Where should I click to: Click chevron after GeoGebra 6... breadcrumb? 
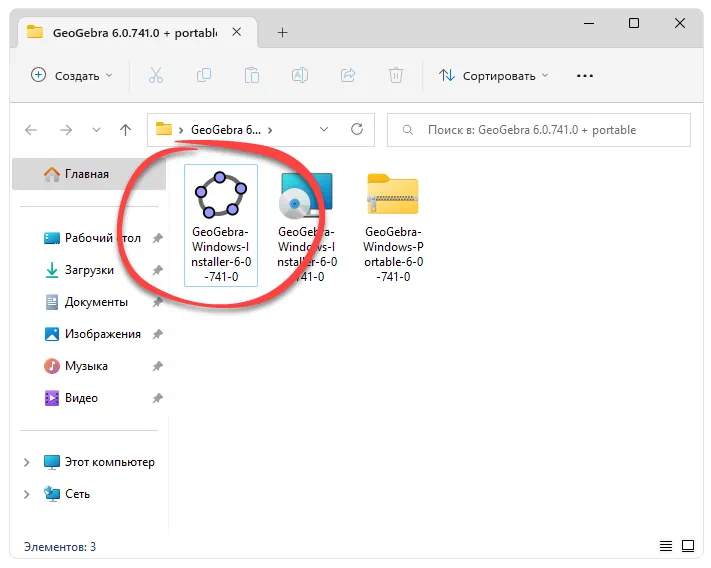[x=270, y=131]
